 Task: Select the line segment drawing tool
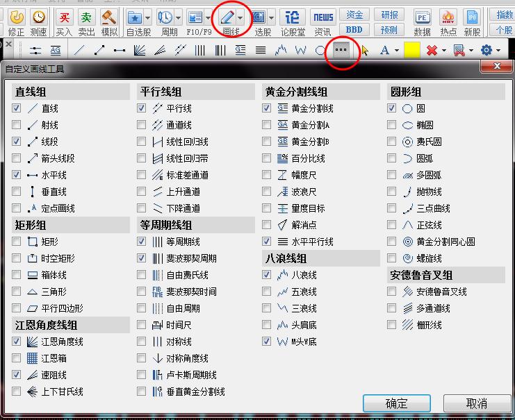pyautogui.click(x=99, y=50)
